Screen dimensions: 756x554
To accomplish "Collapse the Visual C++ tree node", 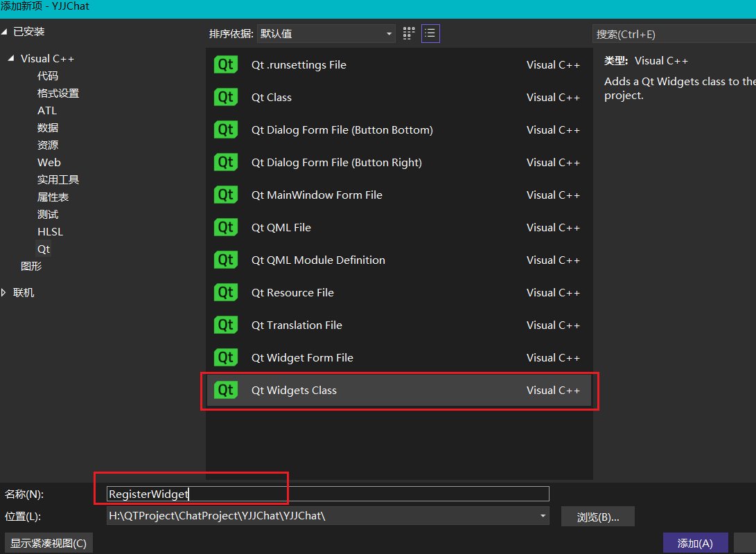I will 11,58.
